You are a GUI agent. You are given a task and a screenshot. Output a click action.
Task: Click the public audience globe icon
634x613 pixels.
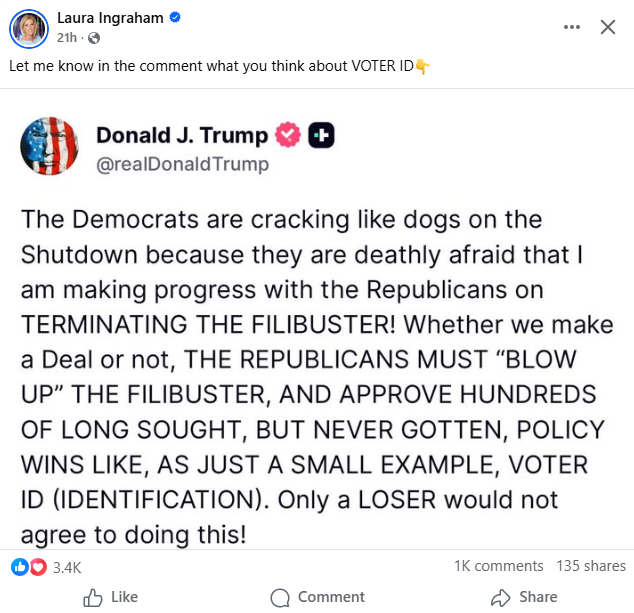pos(95,38)
